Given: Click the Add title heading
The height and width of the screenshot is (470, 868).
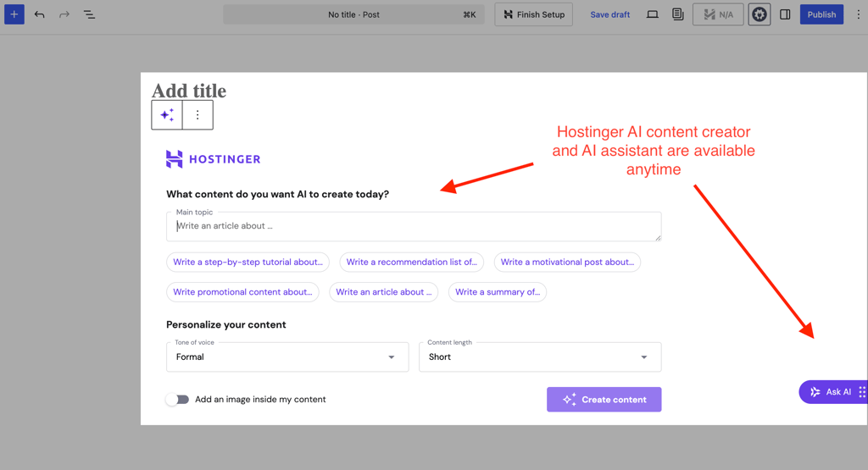Looking at the screenshot, I should (x=189, y=91).
